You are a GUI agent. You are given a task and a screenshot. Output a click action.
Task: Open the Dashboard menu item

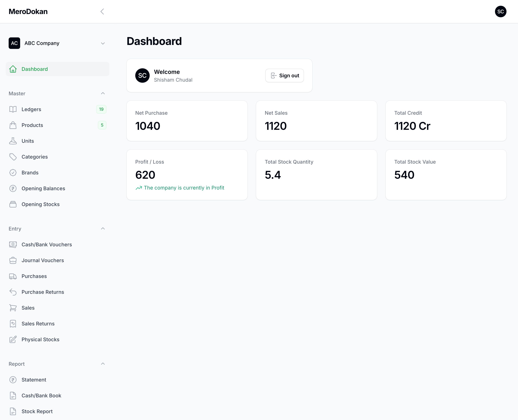click(35, 69)
